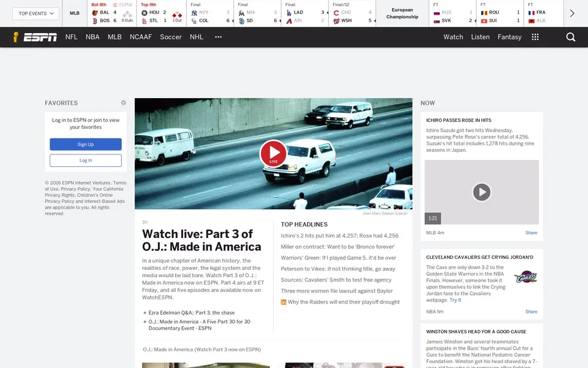Viewport: 588px width, 368px height.
Task: Open RUS vs SVK match score
Action: click(453, 13)
